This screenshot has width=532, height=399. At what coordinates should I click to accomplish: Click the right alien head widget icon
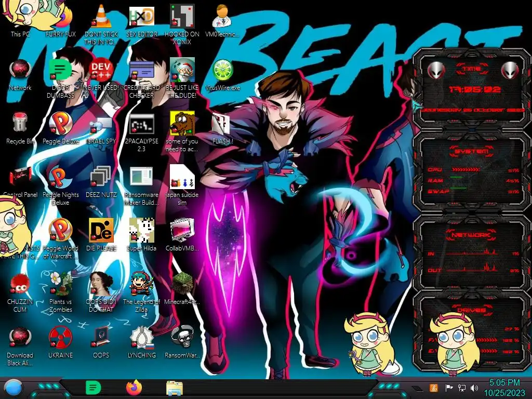click(510, 70)
